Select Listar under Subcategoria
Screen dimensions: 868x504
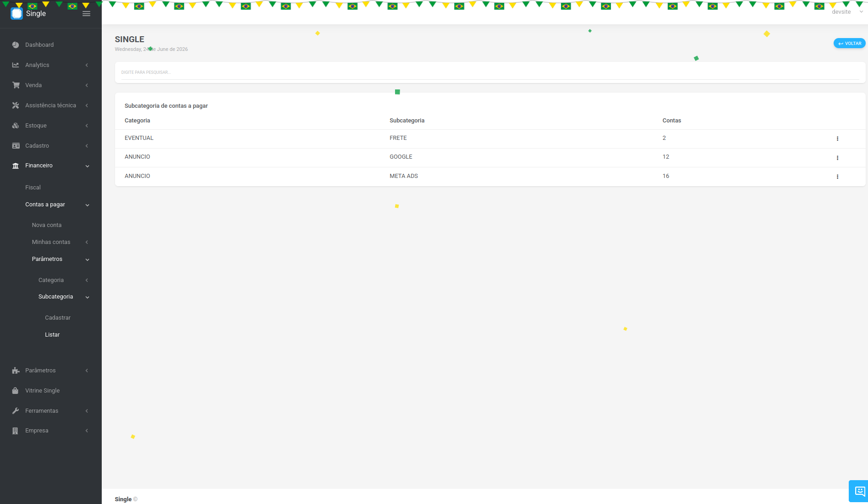(x=52, y=335)
